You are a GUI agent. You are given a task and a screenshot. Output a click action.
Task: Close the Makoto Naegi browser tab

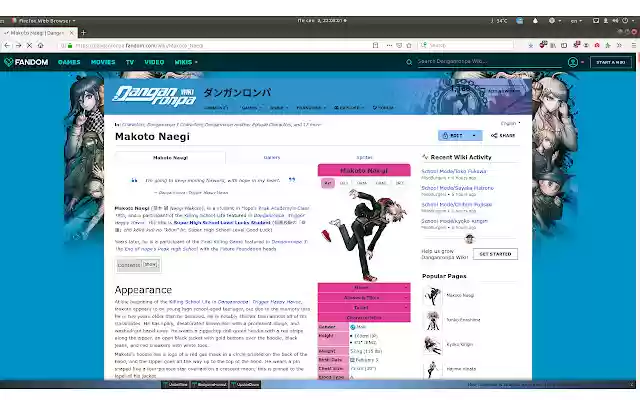click(x=72, y=33)
